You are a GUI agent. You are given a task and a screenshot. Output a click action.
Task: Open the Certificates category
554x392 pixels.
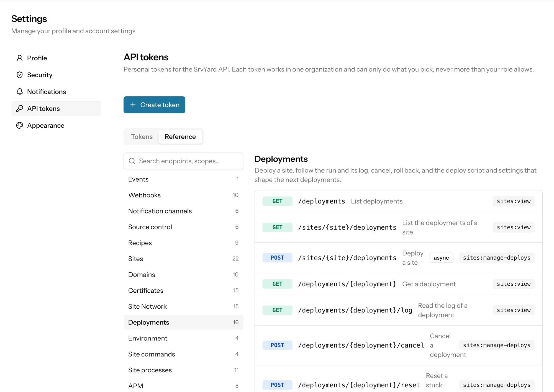coord(183,291)
